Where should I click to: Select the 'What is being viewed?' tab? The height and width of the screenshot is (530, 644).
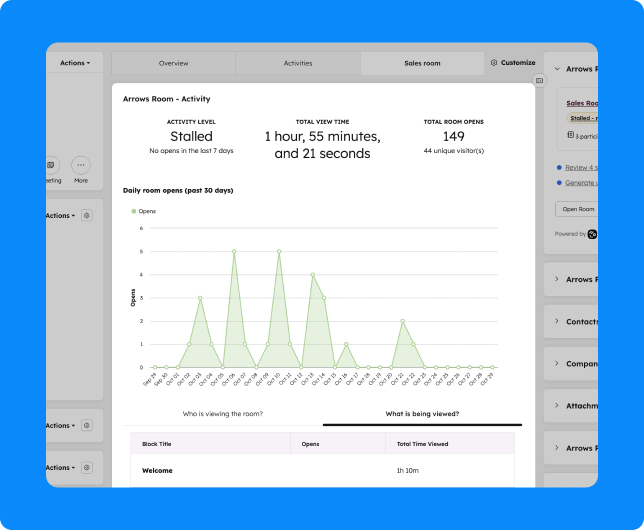click(x=422, y=414)
